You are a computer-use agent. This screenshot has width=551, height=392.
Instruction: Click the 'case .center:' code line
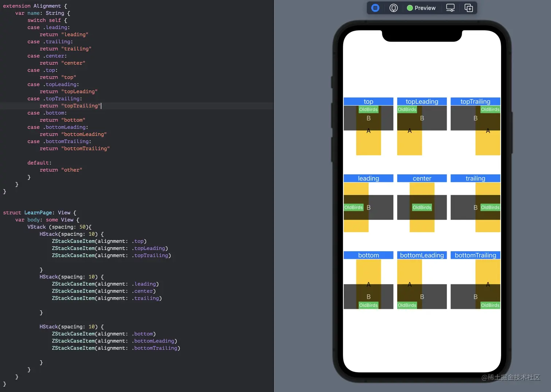coord(47,56)
